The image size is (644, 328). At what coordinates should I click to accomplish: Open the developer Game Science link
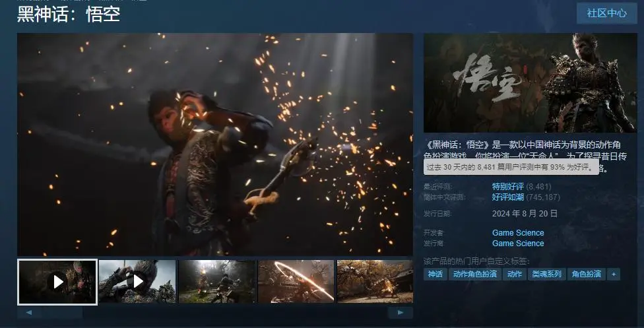coord(518,233)
